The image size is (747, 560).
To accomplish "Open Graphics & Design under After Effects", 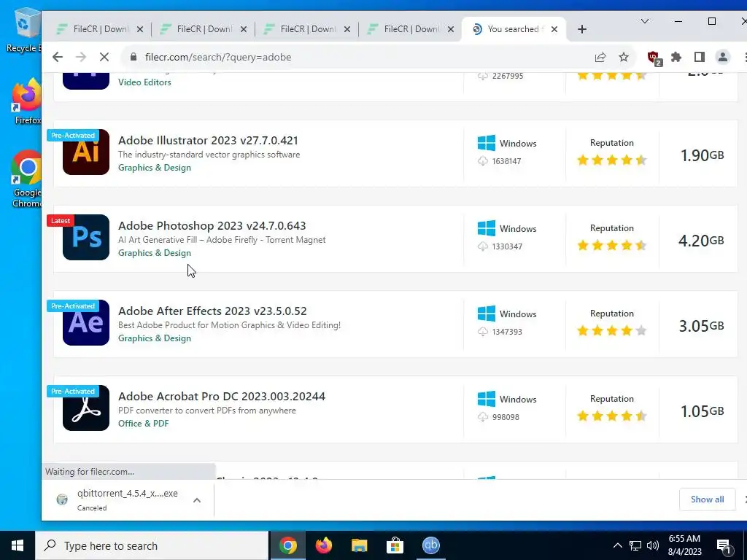I will point(155,338).
